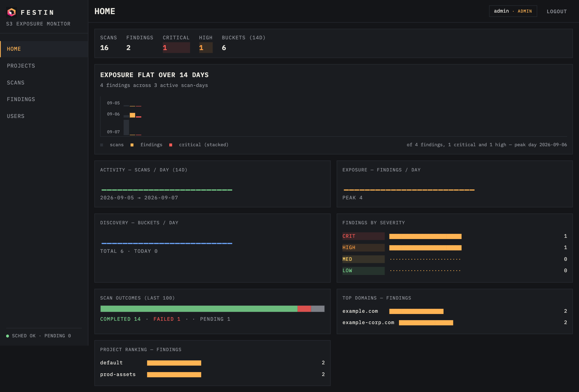This screenshot has width=579, height=392.
Task: Open the example.com domain row
Action: pyautogui.click(x=455, y=311)
